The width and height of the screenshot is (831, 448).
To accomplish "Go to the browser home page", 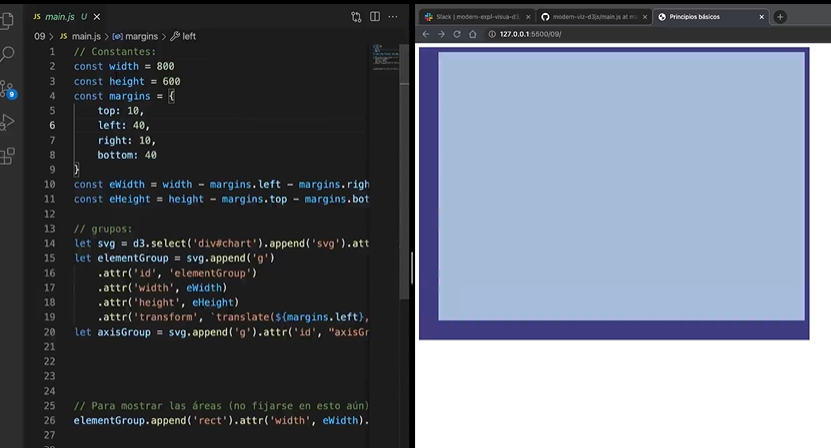I will click(473, 34).
